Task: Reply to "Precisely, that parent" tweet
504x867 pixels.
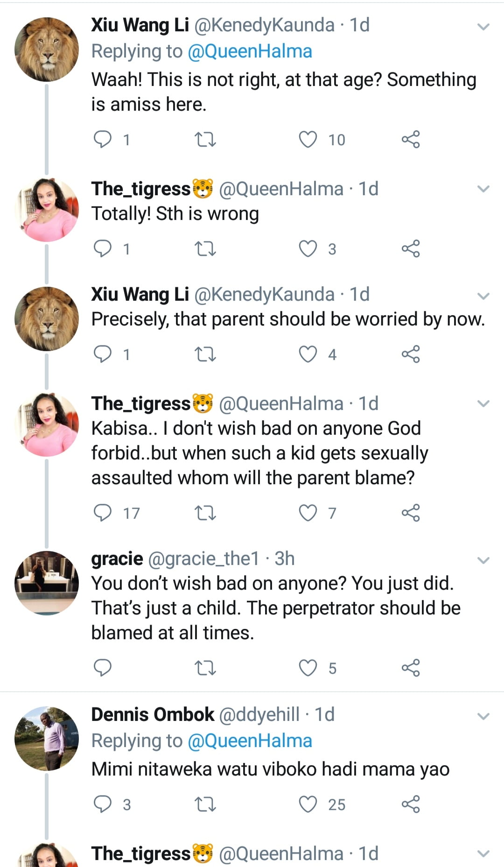Action: [103, 354]
